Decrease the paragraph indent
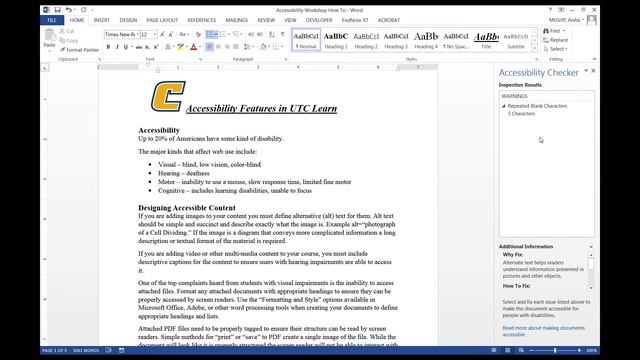Image resolution: width=640 pixels, height=360 pixels. tap(251, 35)
